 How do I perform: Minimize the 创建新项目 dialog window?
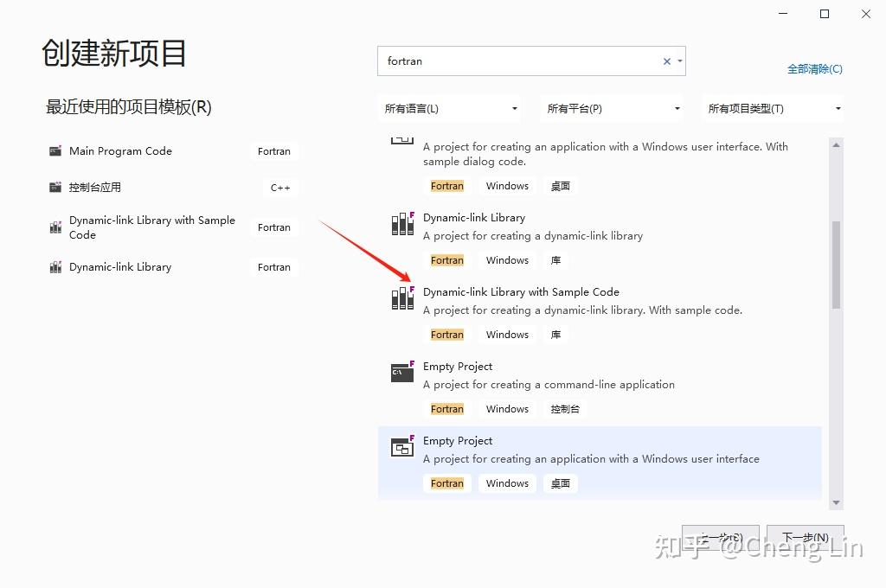(x=783, y=14)
